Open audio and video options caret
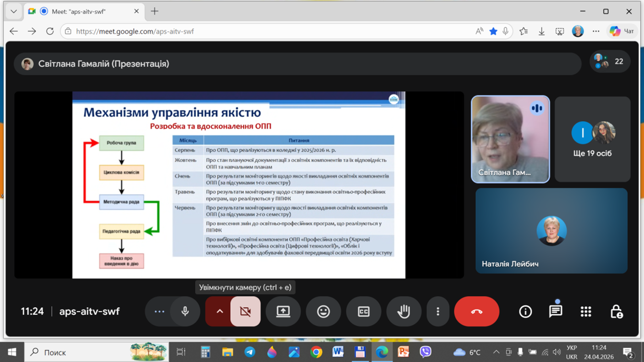This screenshot has width=644, height=362. click(x=219, y=312)
